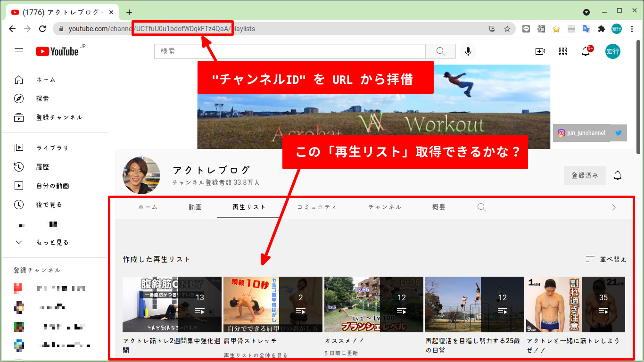
Task: Open 登録チャンネル from the sidebar icon
Action: (19, 117)
